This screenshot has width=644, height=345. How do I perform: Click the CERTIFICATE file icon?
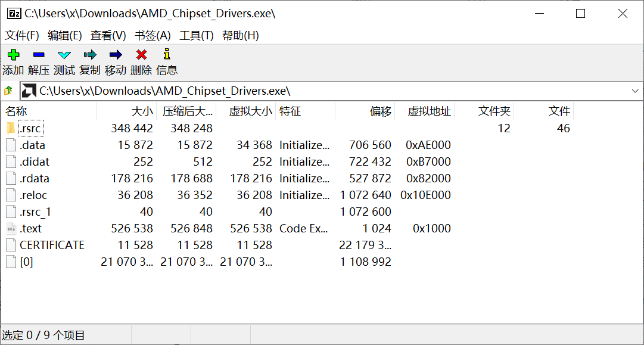click(11, 245)
